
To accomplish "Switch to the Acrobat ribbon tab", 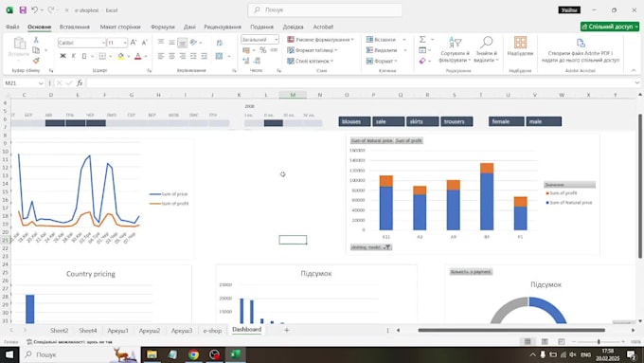I will tap(323, 27).
